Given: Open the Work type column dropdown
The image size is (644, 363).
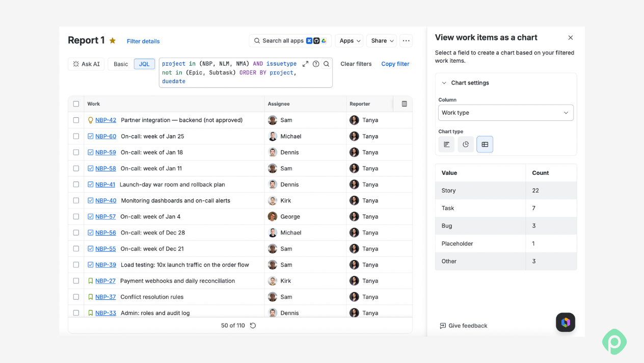Looking at the screenshot, I should (x=506, y=113).
